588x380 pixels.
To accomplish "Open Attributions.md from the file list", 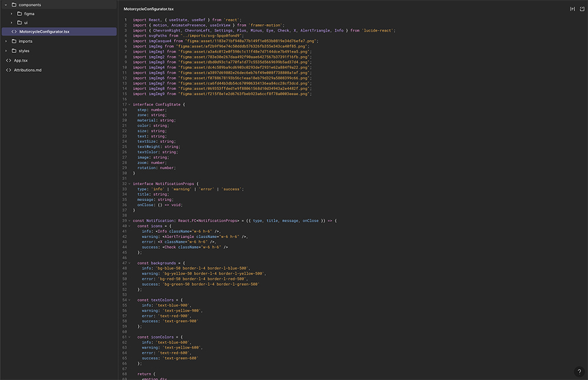I will [x=28, y=70].
